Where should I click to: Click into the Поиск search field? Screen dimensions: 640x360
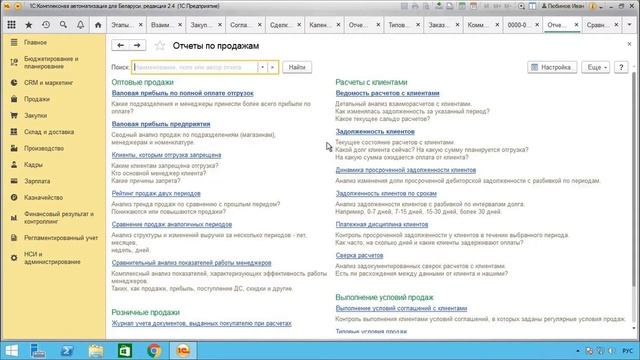tap(196, 67)
